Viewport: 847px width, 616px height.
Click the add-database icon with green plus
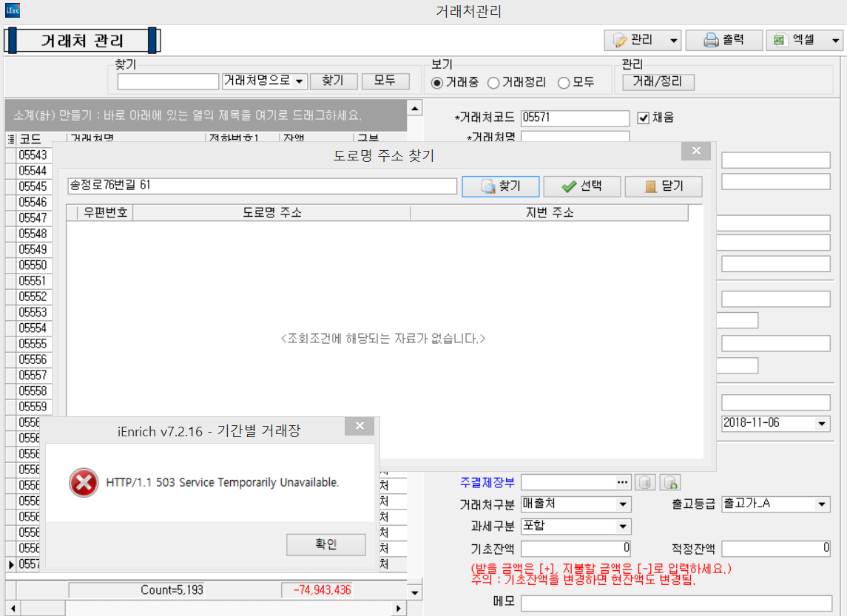[670, 483]
